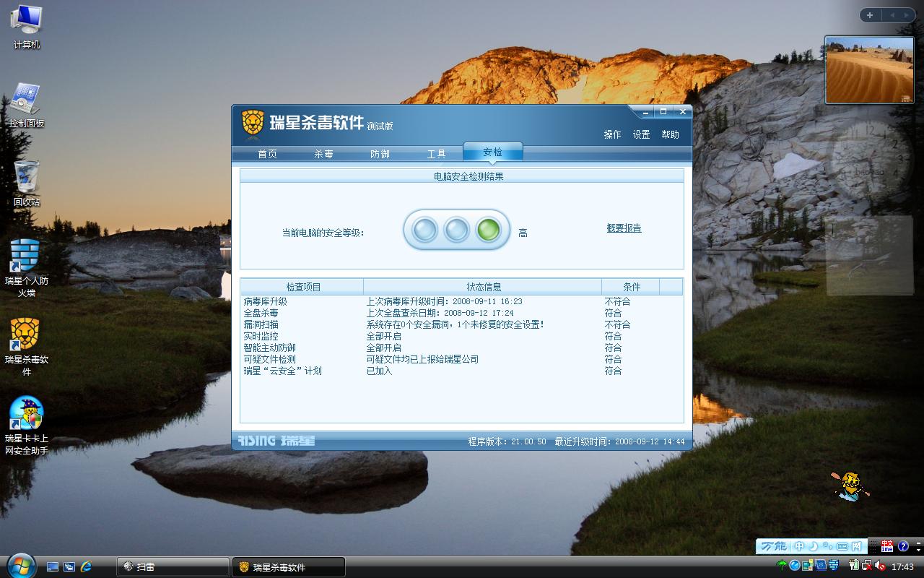
Task: Click the blue globe tray icon
Action: click(795, 565)
